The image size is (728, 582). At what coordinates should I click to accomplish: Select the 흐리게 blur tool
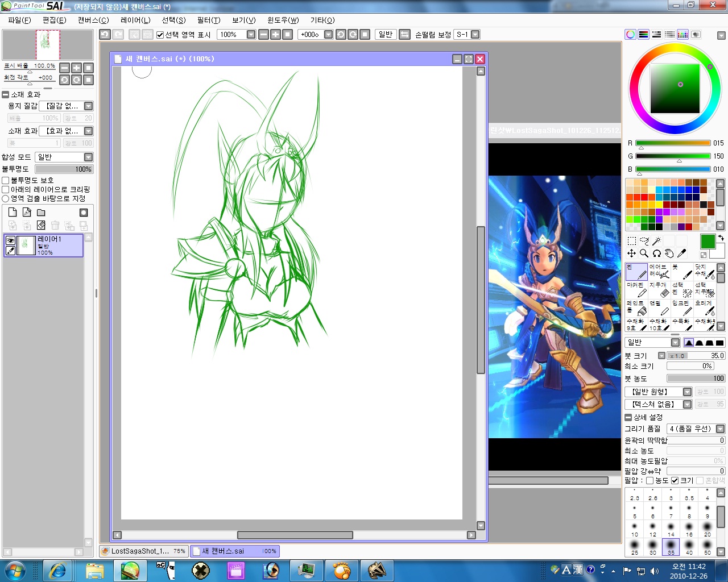point(705,308)
